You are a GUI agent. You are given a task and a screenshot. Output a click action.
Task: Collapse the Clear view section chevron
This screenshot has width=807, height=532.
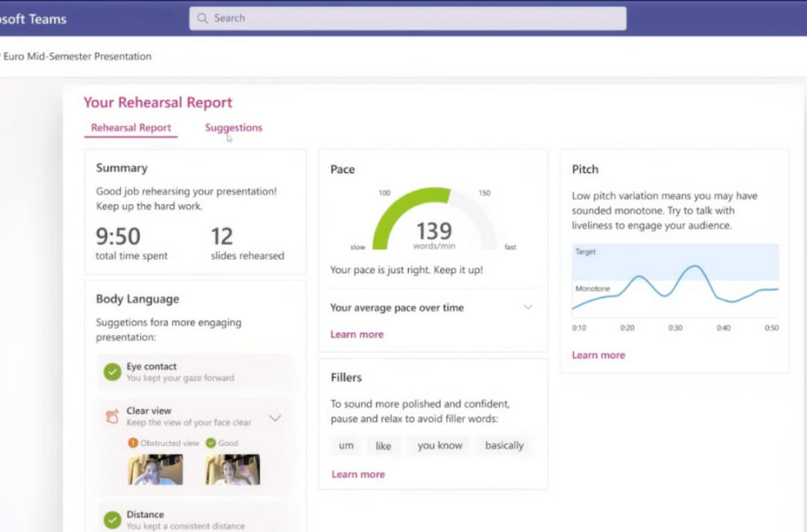(275, 418)
